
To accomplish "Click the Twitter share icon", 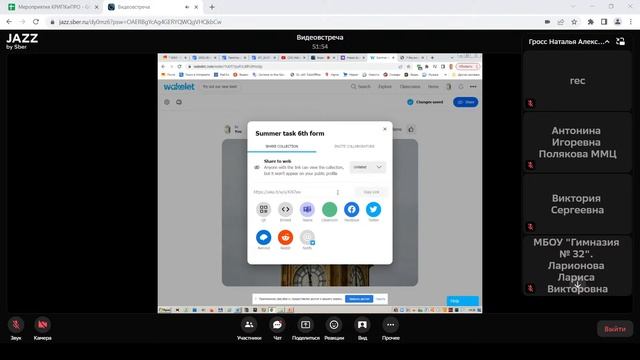I will (373, 209).
